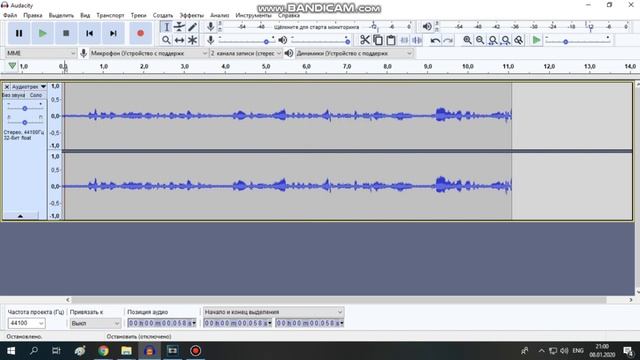640x360 pixels.
Task: Click recording meter to start monitoring
Action: (316, 27)
